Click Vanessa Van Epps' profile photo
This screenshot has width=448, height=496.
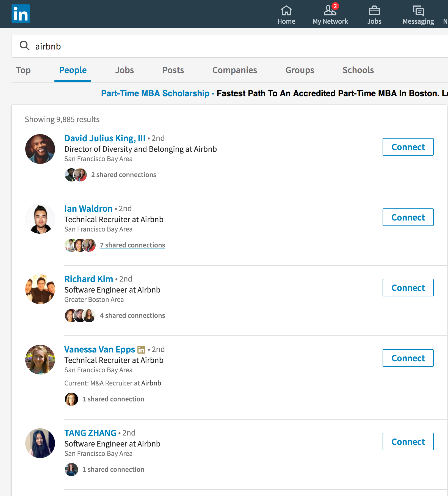click(40, 360)
